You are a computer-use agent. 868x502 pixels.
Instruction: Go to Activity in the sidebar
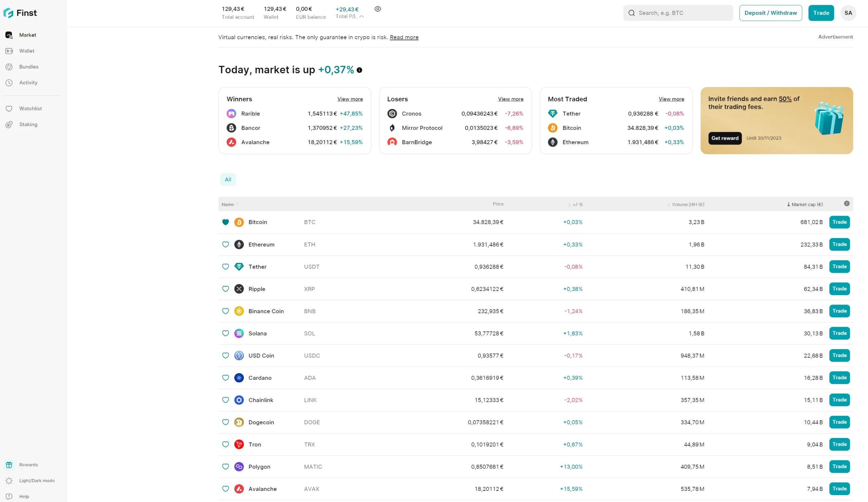[x=28, y=83]
